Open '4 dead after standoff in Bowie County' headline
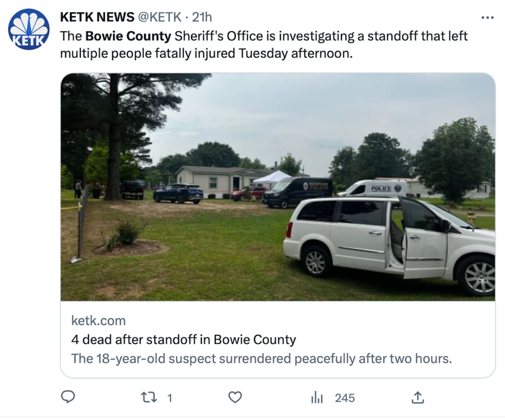The image size is (505, 420). click(184, 339)
